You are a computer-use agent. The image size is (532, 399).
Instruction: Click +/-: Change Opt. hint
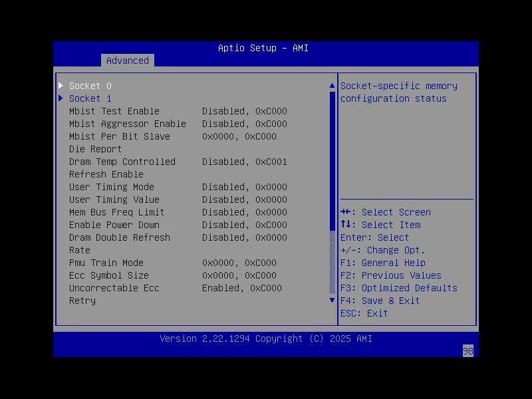tap(383, 250)
